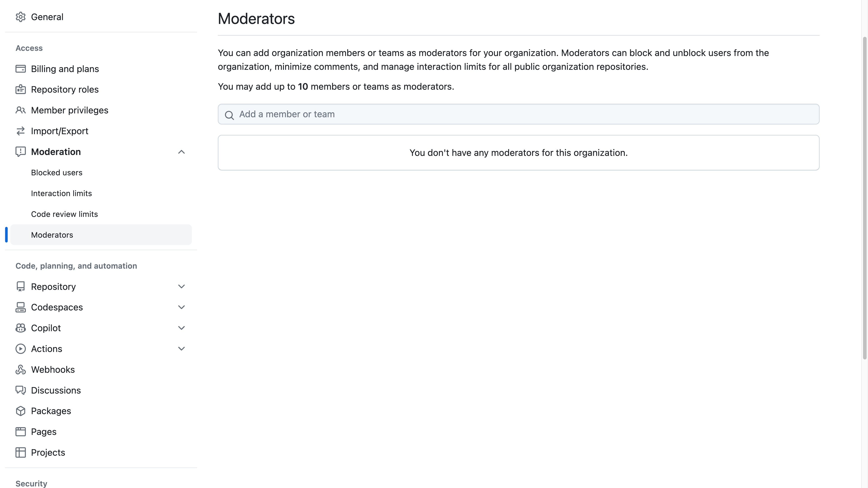Click the Billing and plans icon
This screenshot has height=488, width=868.
tap(20, 68)
